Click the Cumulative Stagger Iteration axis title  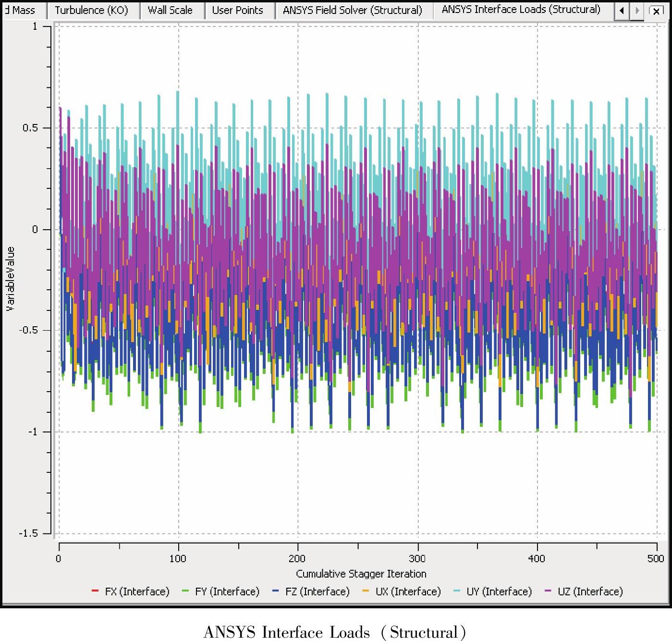click(x=361, y=574)
